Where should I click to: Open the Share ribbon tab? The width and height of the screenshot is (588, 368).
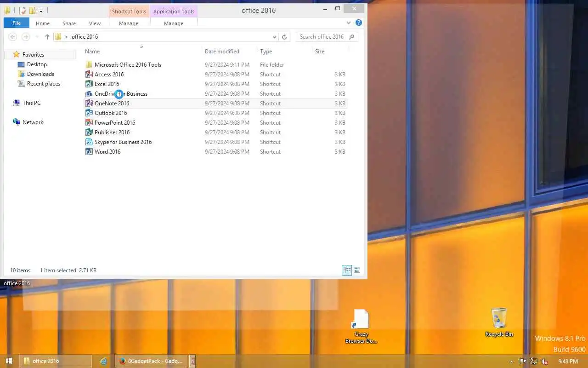point(69,23)
